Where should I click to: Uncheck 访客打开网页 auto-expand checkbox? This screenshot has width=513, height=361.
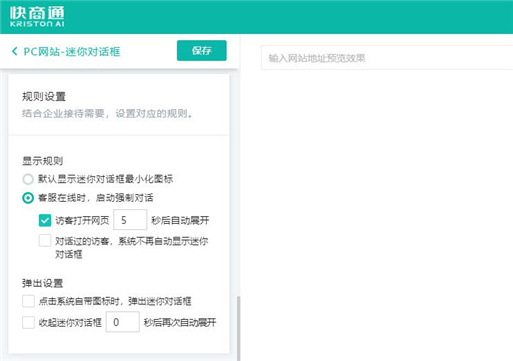tap(45, 220)
